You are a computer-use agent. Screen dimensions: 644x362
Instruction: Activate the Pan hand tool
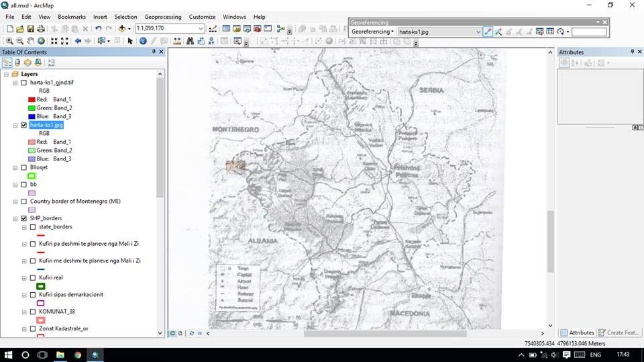click(x=31, y=41)
